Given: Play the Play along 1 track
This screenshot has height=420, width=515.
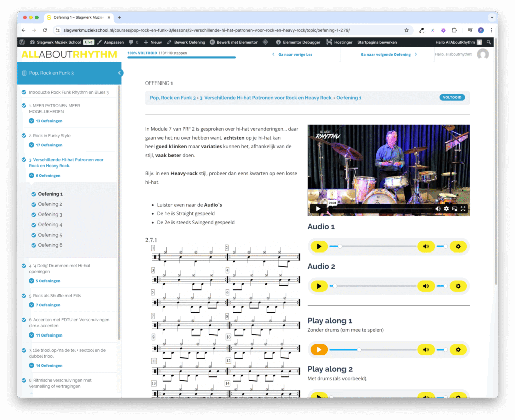Looking at the screenshot, I should tap(319, 350).
